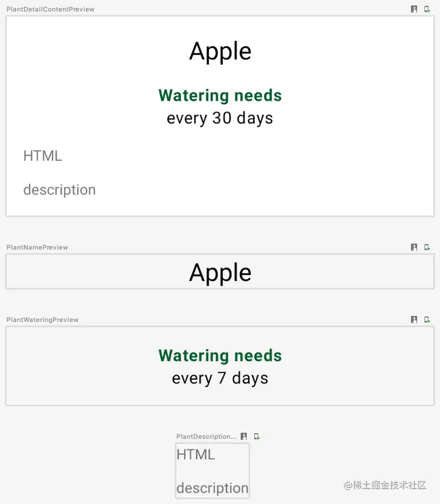Click 'every 30 days' text
The height and width of the screenshot is (504, 440).
click(x=220, y=118)
